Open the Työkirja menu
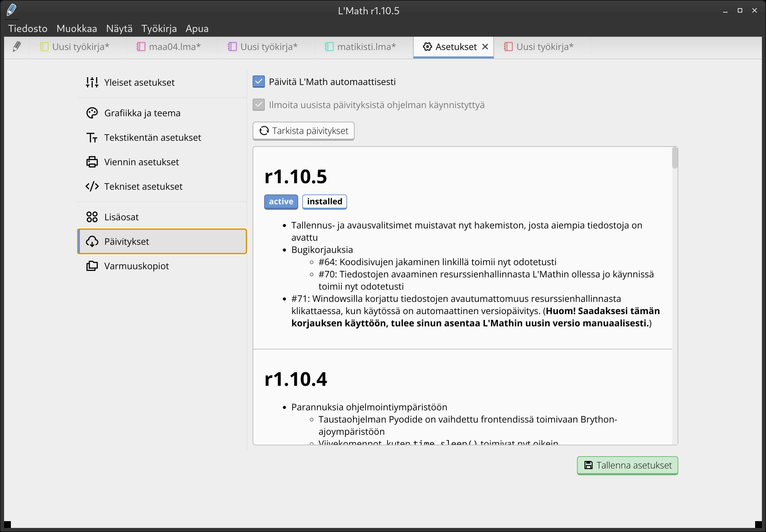The width and height of the screenshot is (766, 532). point(159,29)
